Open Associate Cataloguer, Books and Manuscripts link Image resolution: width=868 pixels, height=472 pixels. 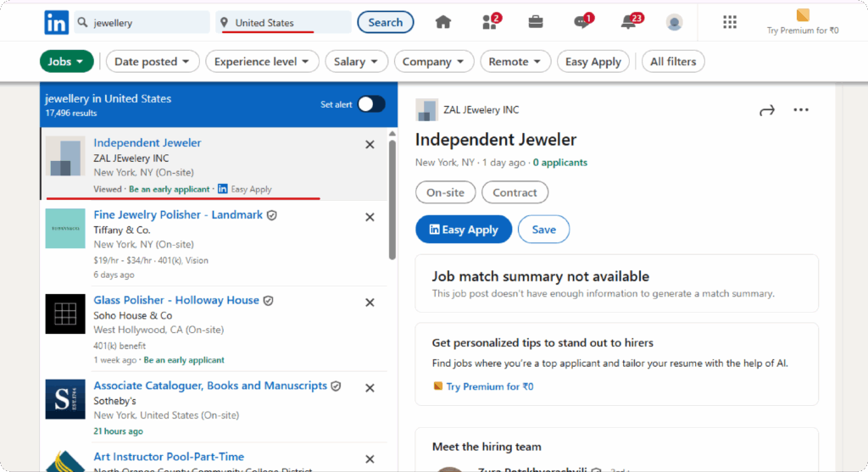[210, 386]
